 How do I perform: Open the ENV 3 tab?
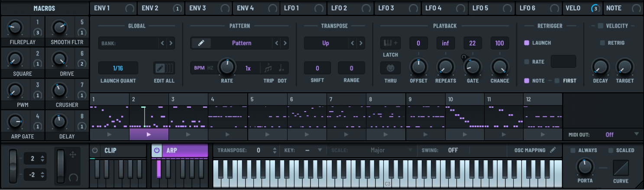208,8
